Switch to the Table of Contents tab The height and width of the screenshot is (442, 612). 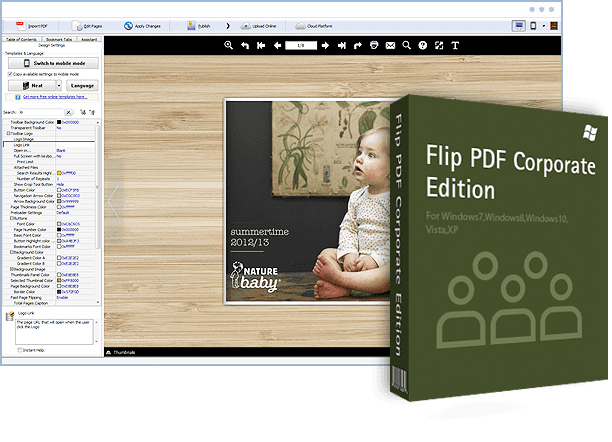[x=21, y=39]
